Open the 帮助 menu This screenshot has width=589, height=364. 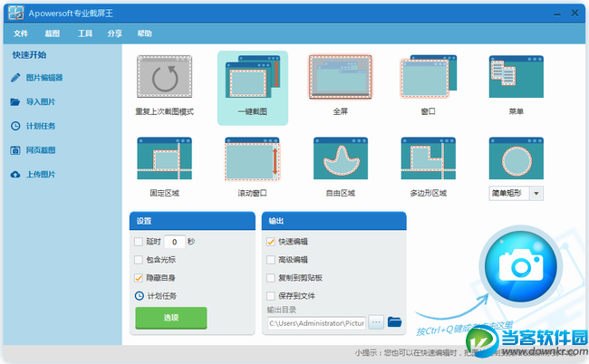pos(145,34)
